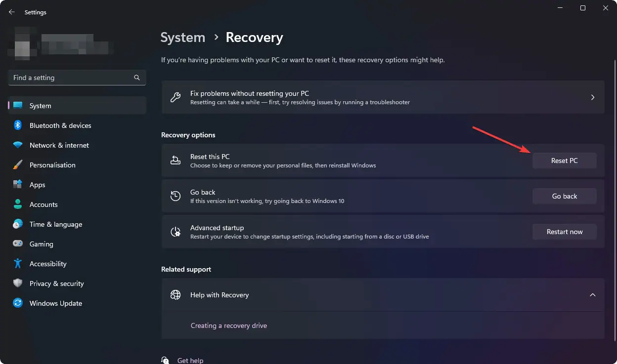Click the Privacy & security shield icon
617x364 pixels.
(18, 283)
